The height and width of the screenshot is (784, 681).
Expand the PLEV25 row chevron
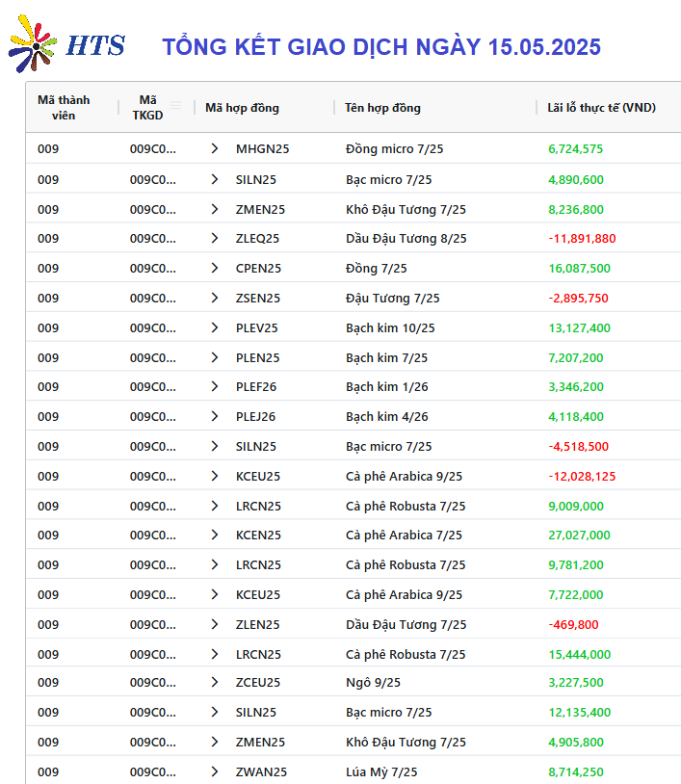click(x=215, y=328)
